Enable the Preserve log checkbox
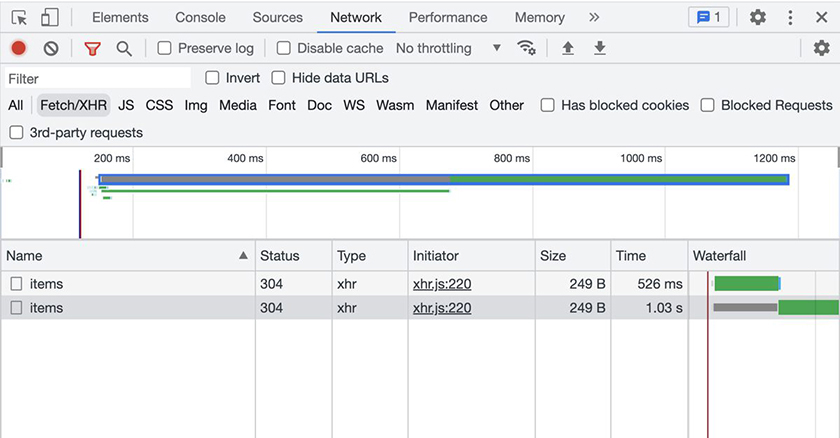 click(165, 48)
